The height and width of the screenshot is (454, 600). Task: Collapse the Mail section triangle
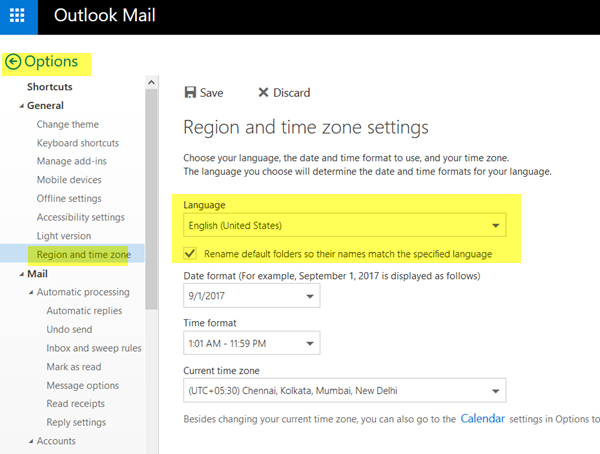tap(22, 274)
